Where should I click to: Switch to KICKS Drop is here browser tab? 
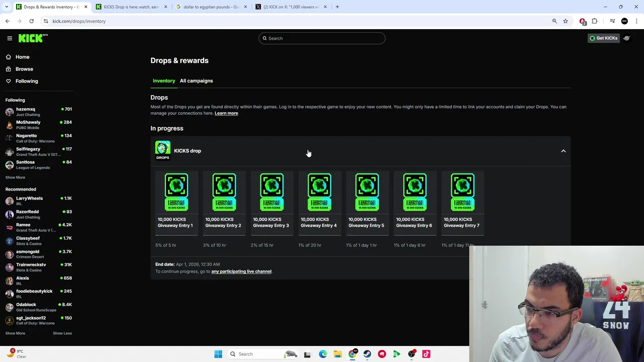131,7
